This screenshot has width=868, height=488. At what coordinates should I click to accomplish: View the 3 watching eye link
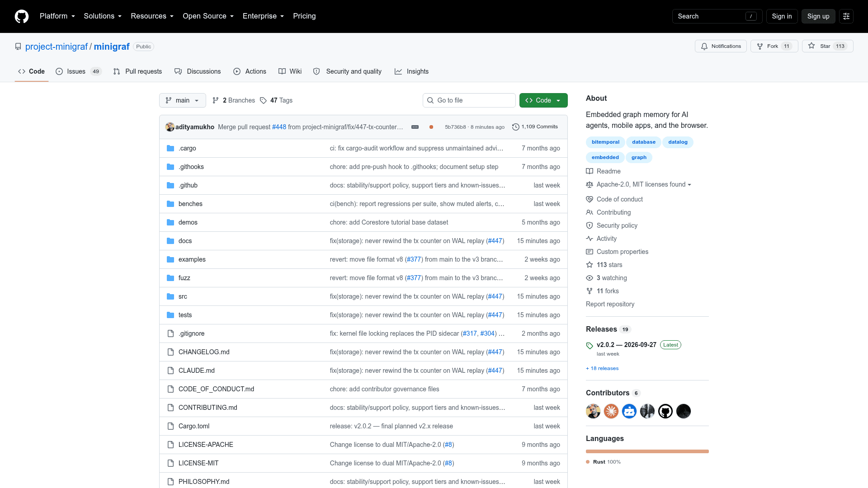[x=606, y=278]
